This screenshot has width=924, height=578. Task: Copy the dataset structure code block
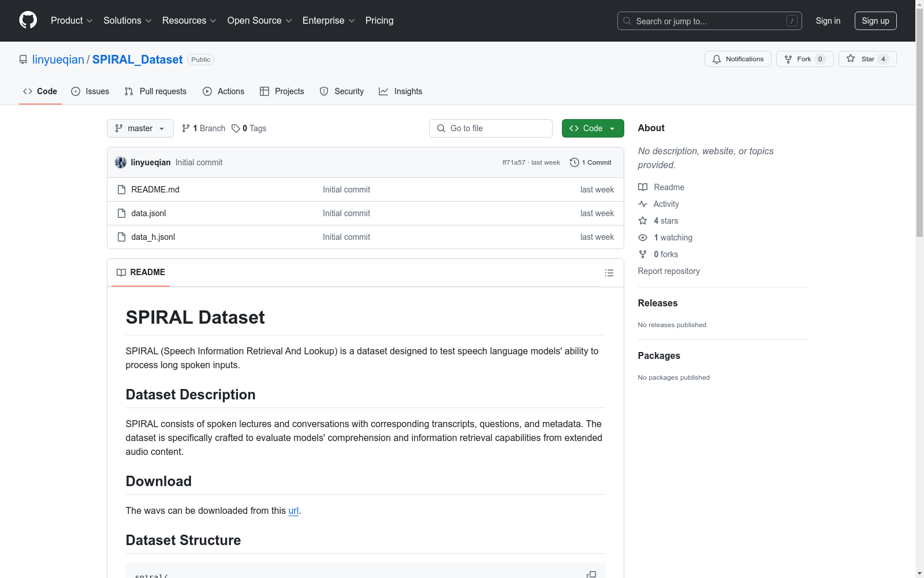pyautogui.click(x=591, y=575)
